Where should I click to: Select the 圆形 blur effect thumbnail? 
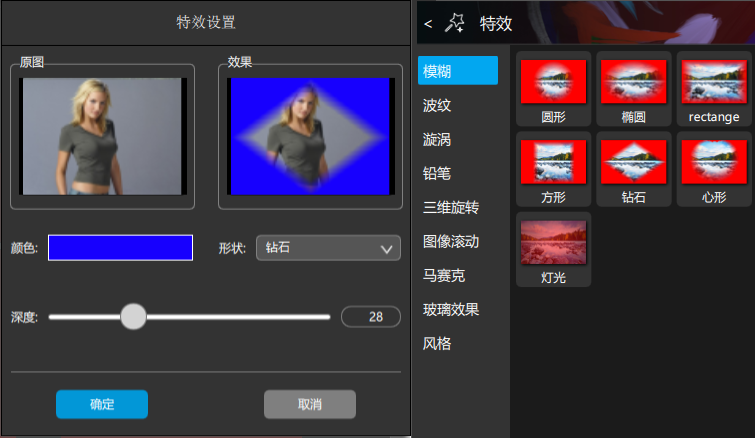(553, 82)
